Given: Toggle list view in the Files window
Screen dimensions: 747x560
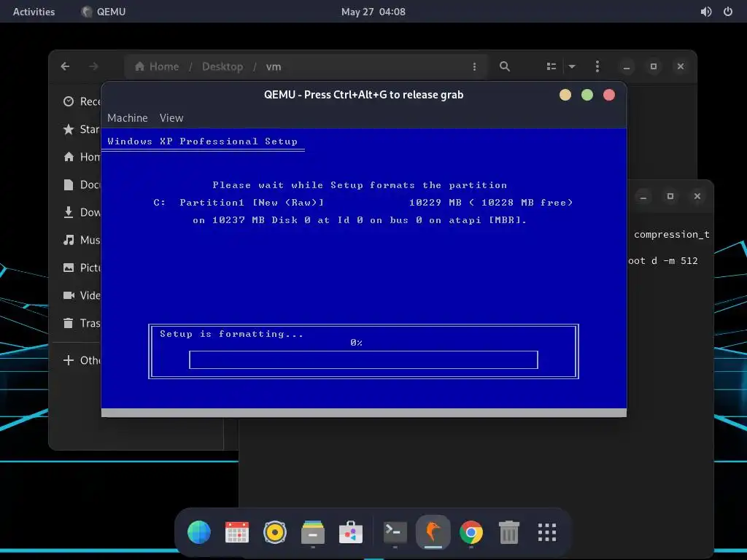Looking at the screenshot, I should 551,66.
